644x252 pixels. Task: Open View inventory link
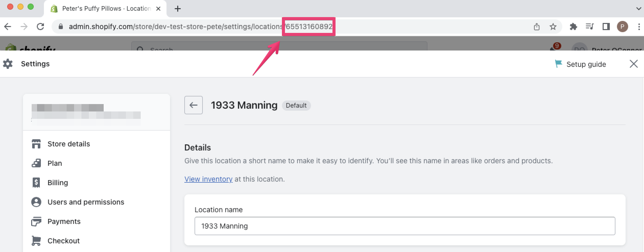(208, 179)
